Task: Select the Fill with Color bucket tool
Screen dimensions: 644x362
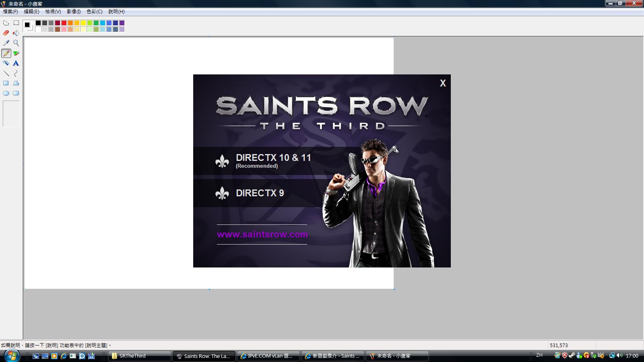Action: tap(16, 33)
